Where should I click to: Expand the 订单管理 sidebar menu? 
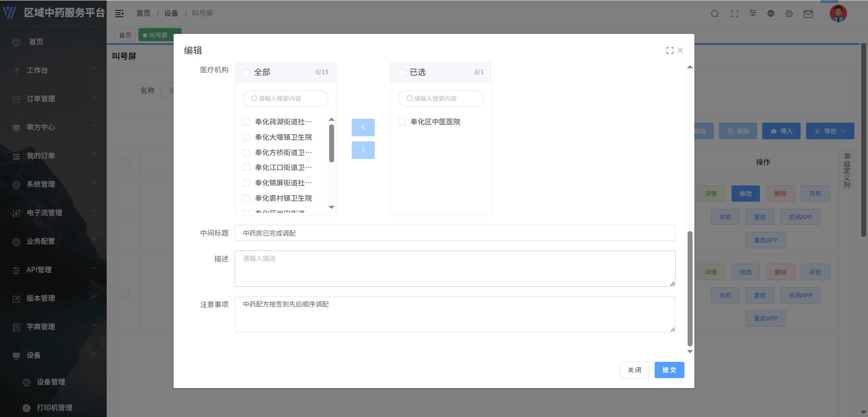53,99
